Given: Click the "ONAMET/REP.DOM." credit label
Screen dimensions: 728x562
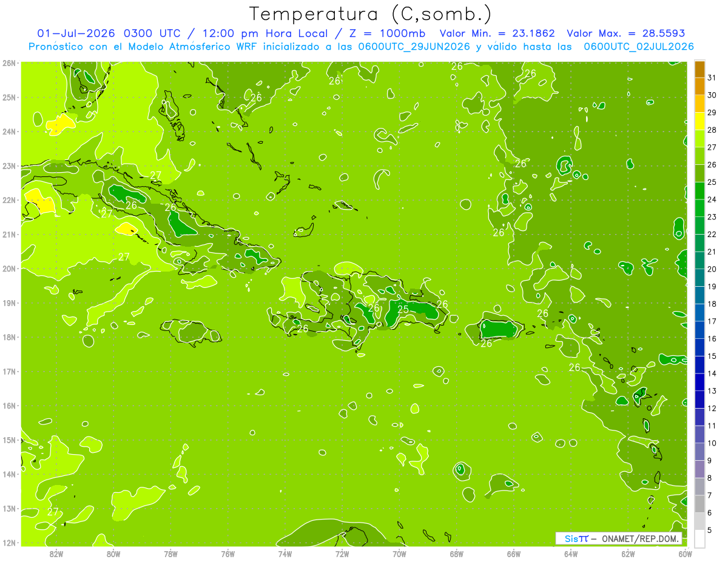Looking at the screenshot, I should tap(641, 538).
